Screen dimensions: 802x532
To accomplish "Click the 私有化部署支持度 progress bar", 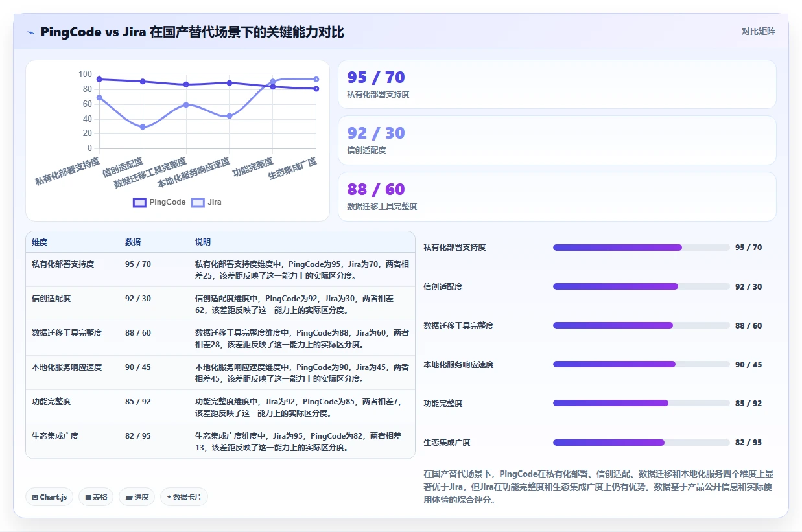I will (x=641, y=248).
